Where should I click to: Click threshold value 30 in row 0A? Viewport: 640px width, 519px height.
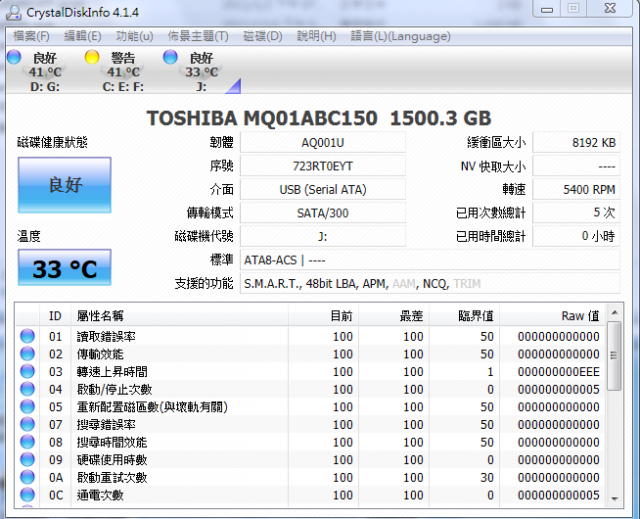[x=487, y=477]
